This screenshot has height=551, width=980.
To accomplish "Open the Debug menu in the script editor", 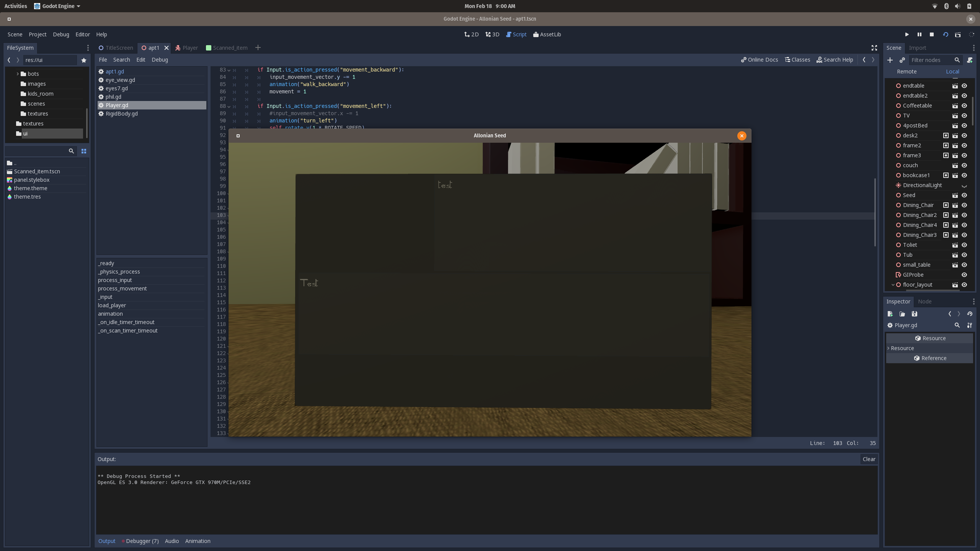I will click(x=160, y=60).
